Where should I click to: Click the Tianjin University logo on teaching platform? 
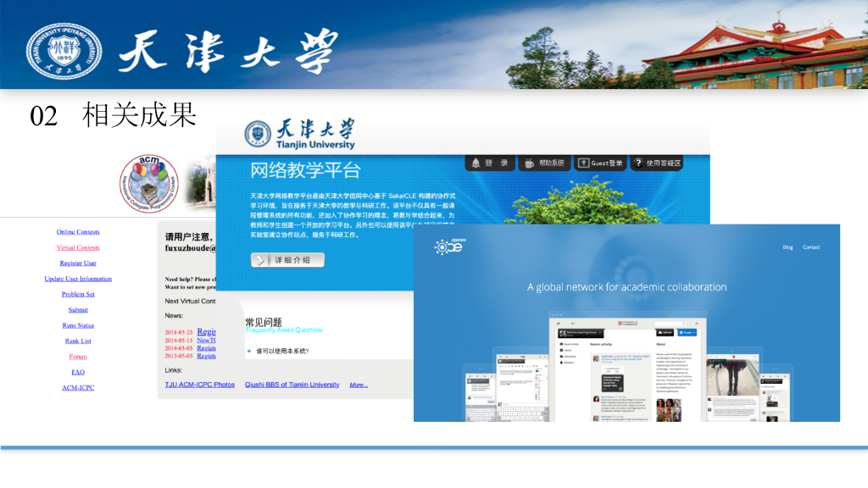[299, 135]
